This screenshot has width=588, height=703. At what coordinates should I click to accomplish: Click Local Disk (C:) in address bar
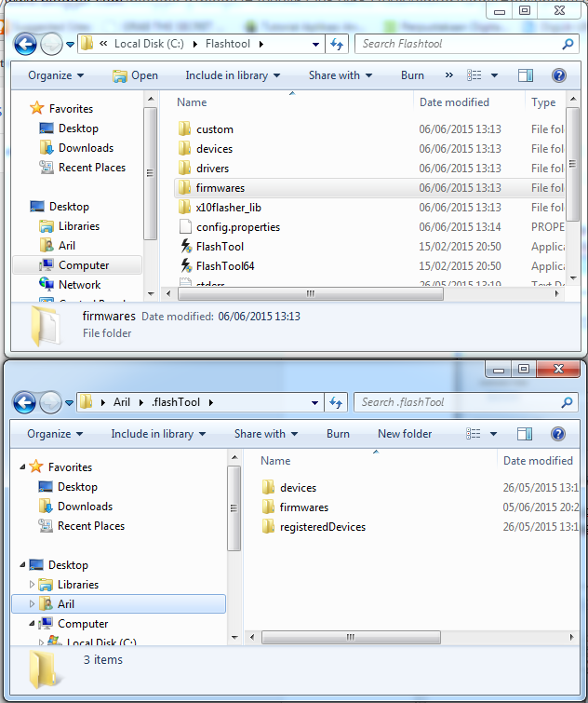coord(149,44)
